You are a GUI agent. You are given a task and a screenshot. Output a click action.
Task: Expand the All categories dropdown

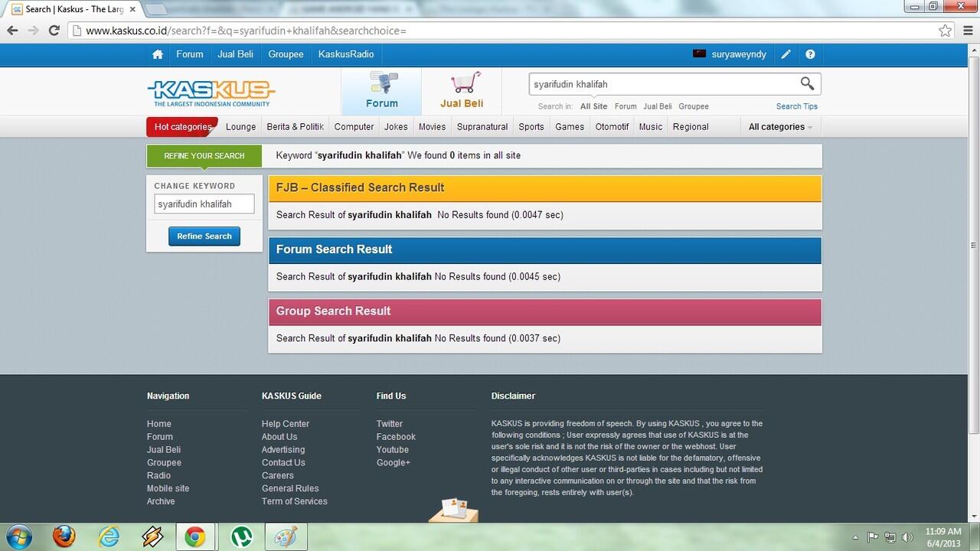(x=780, y=127)
